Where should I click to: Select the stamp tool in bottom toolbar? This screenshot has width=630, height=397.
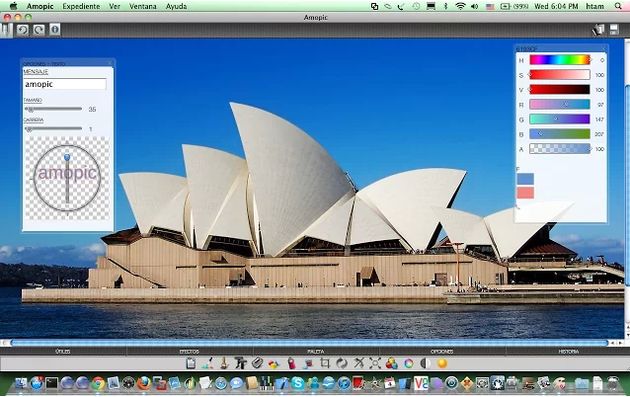pos(224,363)
